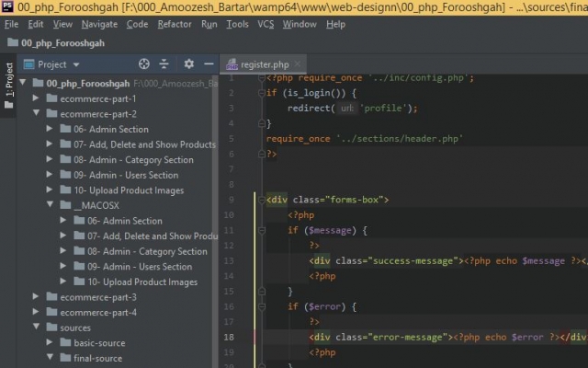The width and height of the screenshot is (588, 368).
Task: Click fold marker on line 16 in gutter
Action: pyautogui.click(x=262, y=306)
